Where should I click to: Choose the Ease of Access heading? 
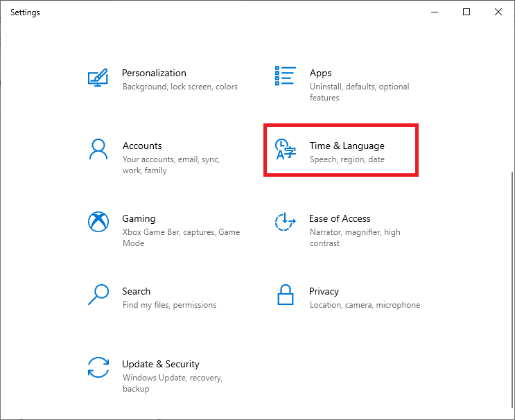[x=340, y=218]
